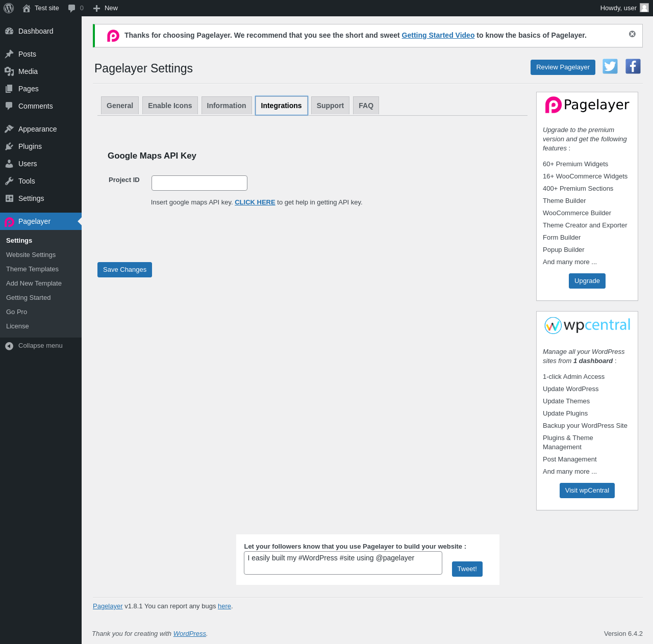Click the Posts pushpin icon
The width and height of the screenshot is (653, 644).
point(9,54)
